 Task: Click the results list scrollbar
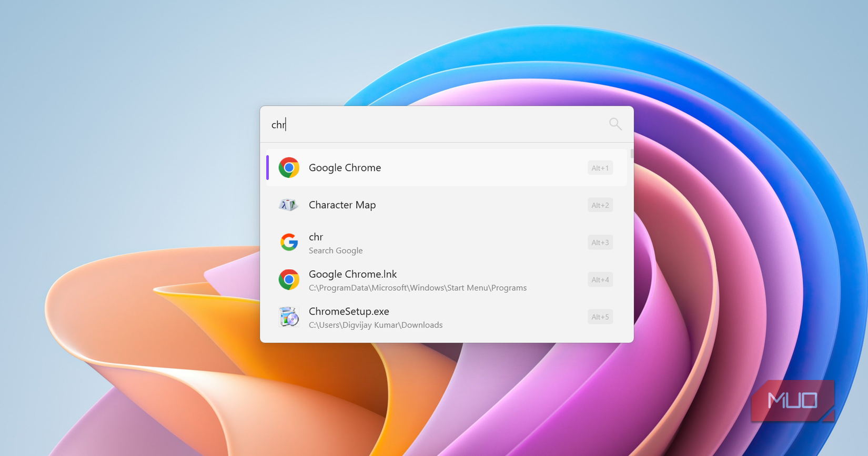coord(631,154)
